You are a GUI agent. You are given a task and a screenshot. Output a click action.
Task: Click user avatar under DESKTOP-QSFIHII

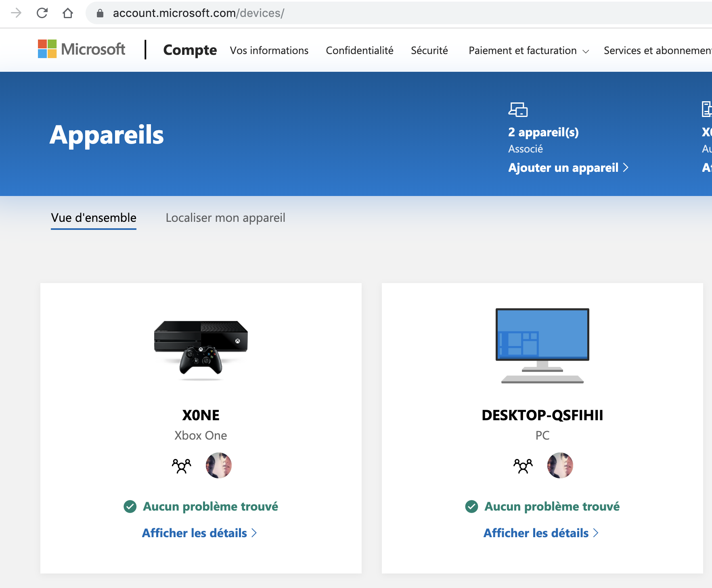pos(560,465)
